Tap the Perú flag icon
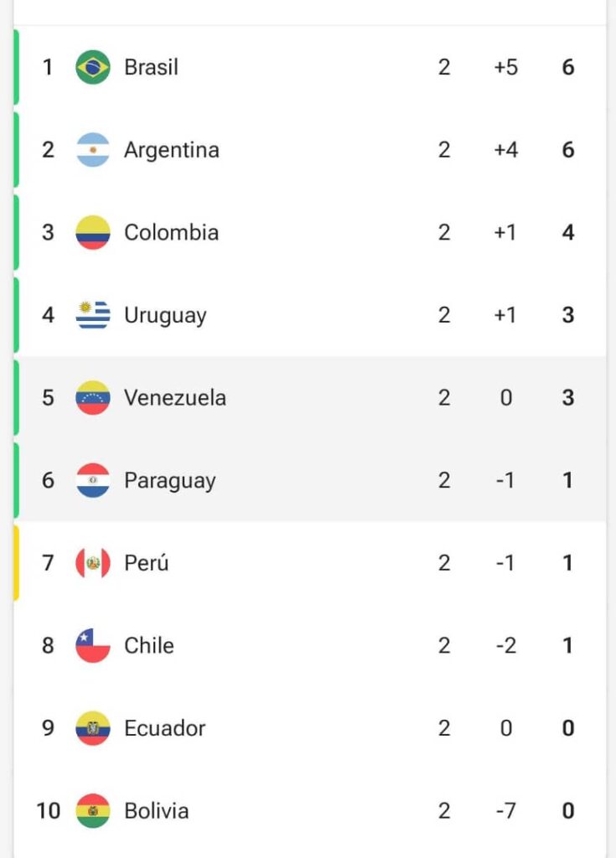Image resolution: width=616 pixels, height=858 pixels. (x=92, y=563)
